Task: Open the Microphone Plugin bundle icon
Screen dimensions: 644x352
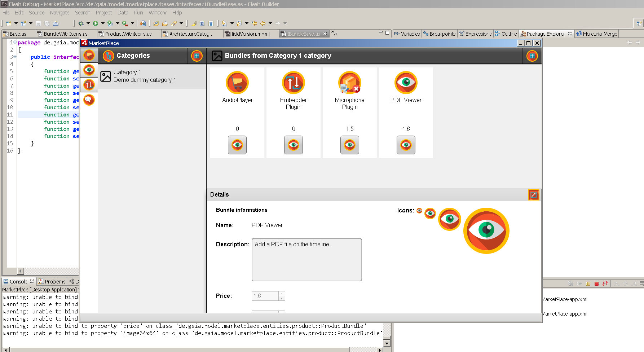Action: (x=350, y=83)
